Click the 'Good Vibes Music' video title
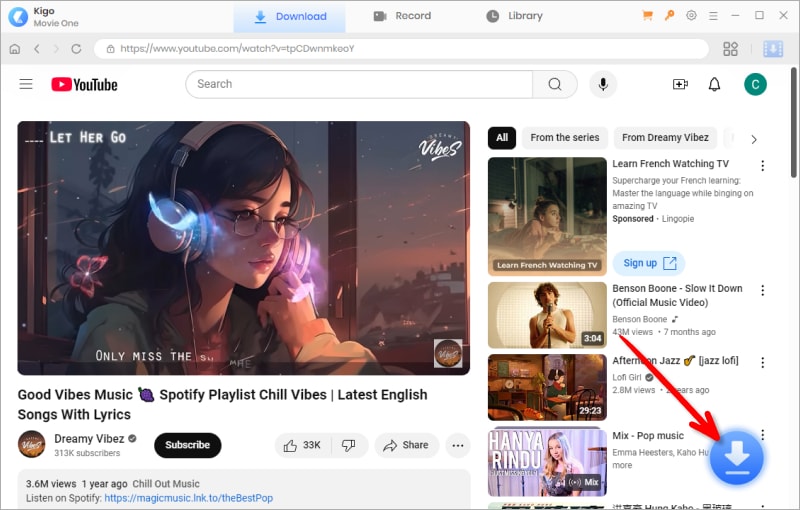This screenshot has width=800, height=510. tap(222, 404)
